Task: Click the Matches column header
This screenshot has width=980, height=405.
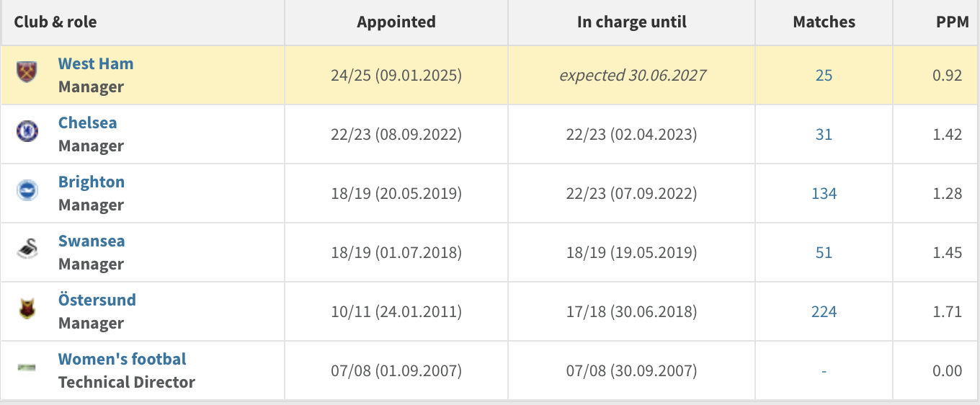Action: point(824,22)
